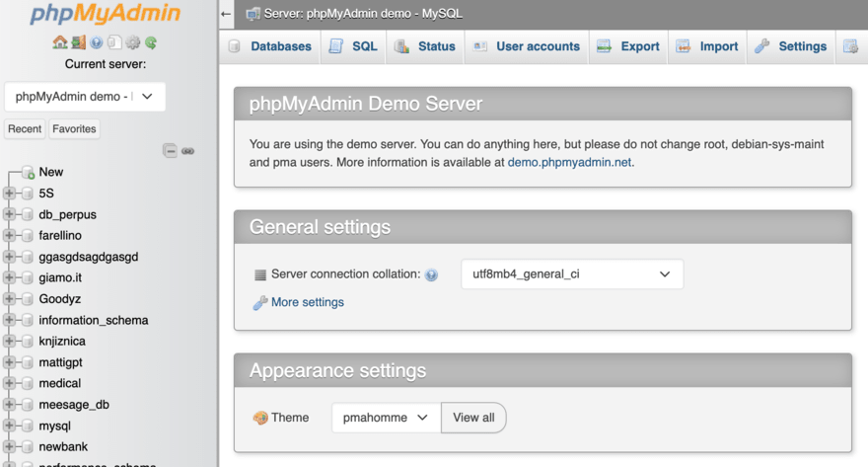
Task: Reload navigation panel with green arrow icon
Action: pos(151,42)
